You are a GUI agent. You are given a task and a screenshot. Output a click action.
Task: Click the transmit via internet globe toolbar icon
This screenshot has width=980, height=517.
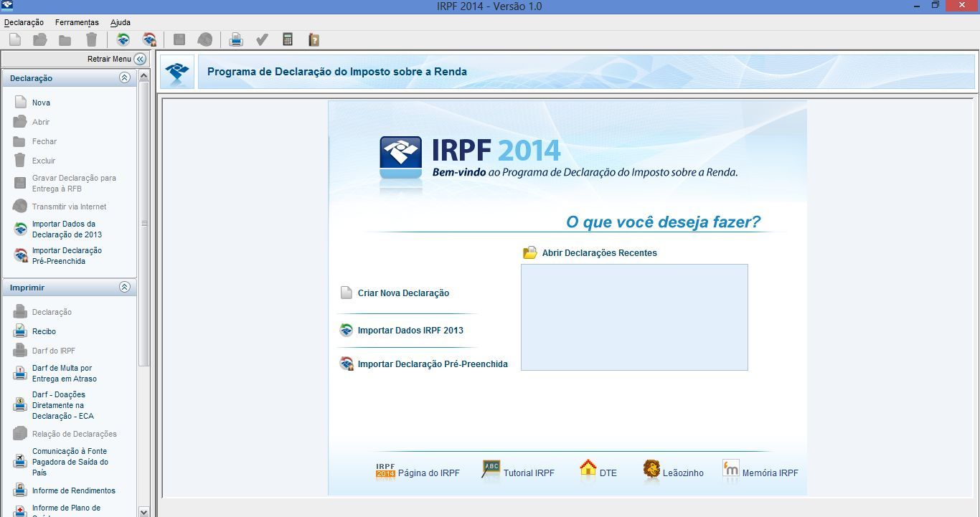(x=204, y=39)
